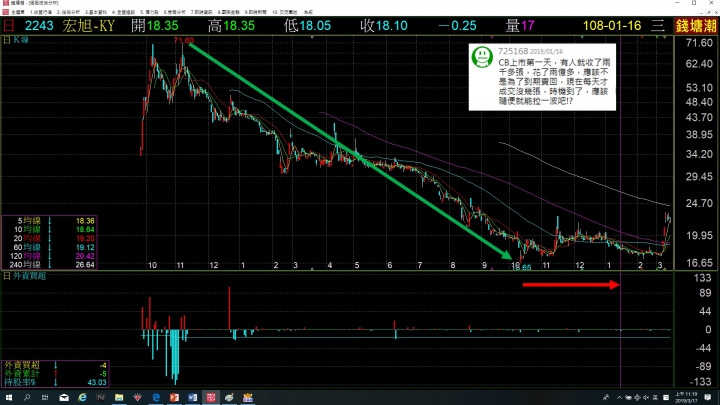Open the Paint app on taskbar
The image size is (720, 405).
(x=229, y=397)
